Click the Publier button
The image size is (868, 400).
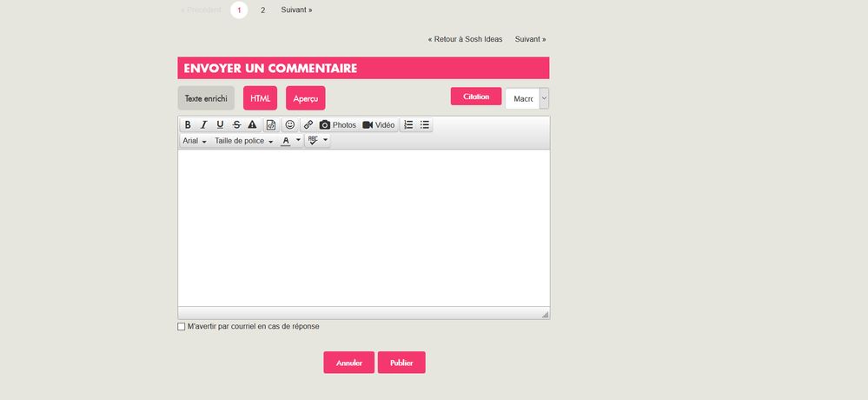(401, 363)
